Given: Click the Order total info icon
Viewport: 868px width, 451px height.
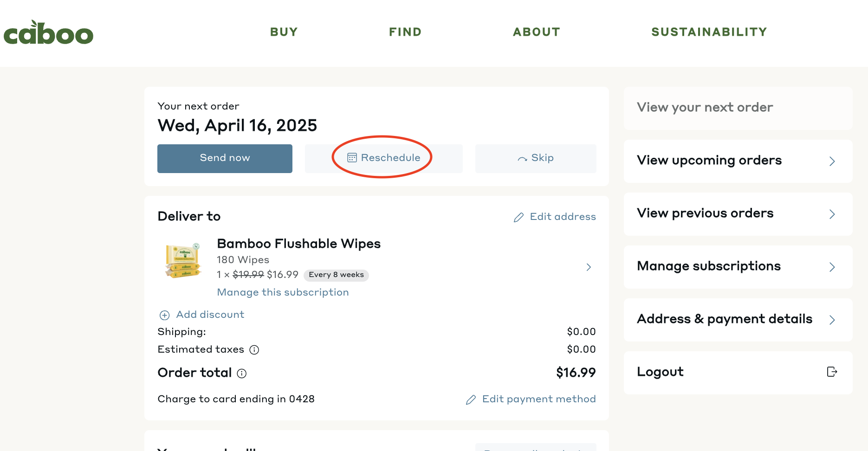Looking at the screenshot, I should [x=242, y=374].
